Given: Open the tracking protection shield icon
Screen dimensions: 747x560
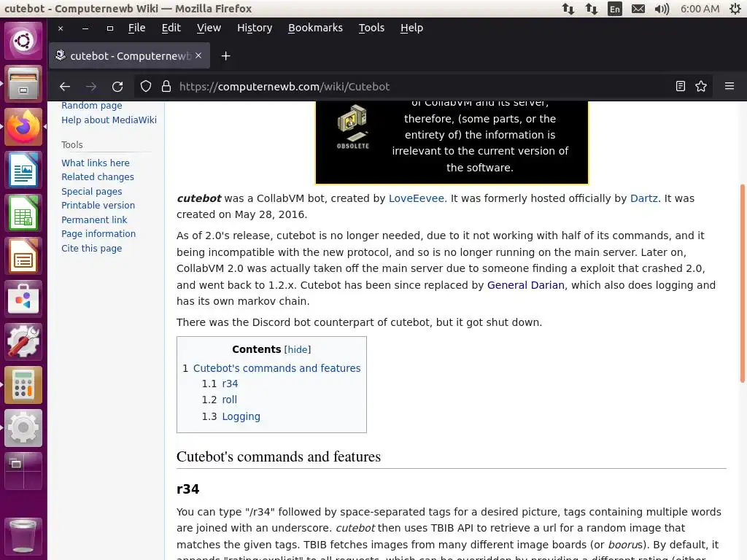Looking at the screenshot, I should pos(146,86).
